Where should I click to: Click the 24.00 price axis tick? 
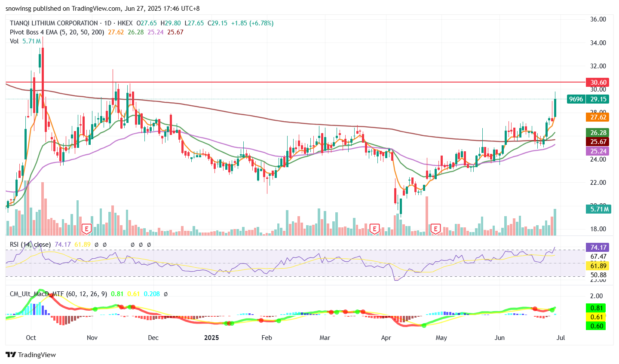click(598, 159)
